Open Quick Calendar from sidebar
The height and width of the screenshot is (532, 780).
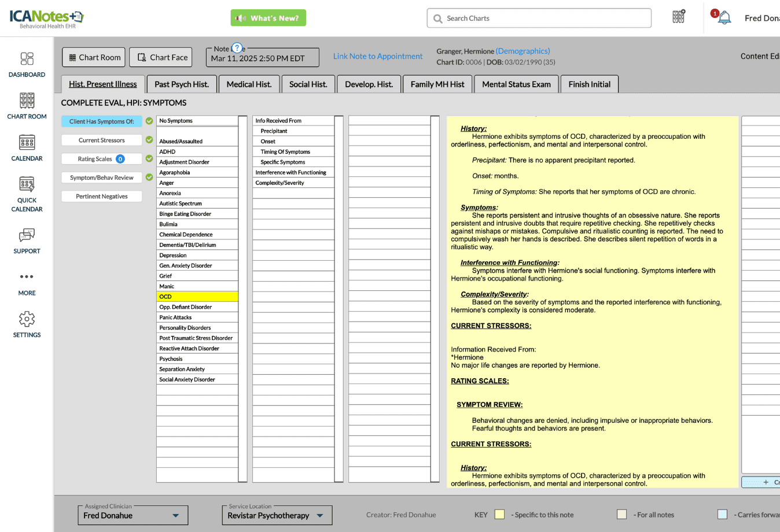click(x=27, y=185)
